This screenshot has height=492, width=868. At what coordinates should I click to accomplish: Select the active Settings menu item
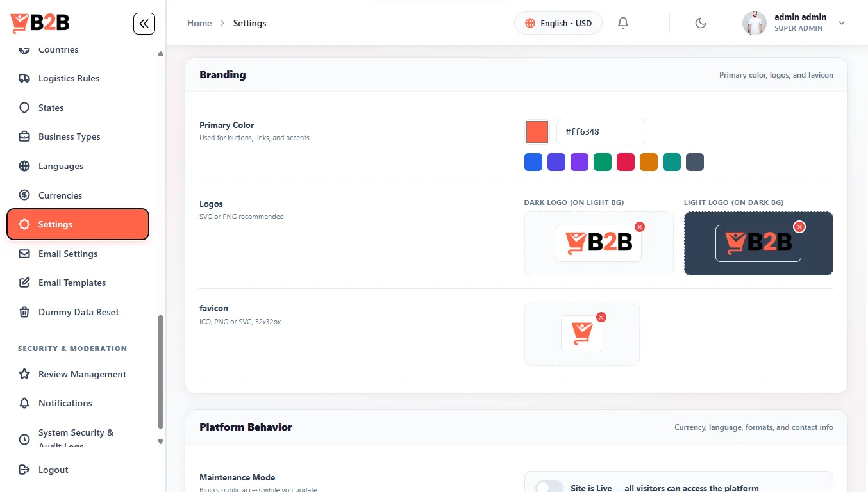click(78, 224)
